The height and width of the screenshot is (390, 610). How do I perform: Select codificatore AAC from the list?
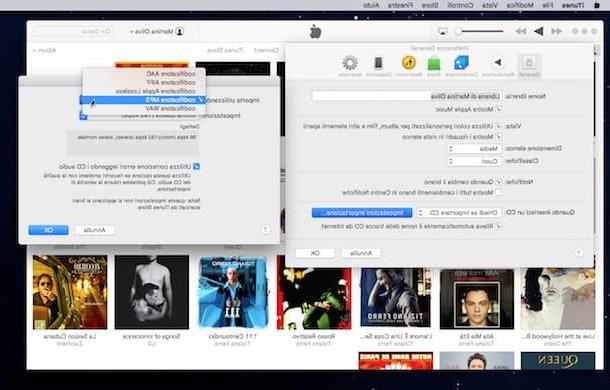pyautogui.click(x=144, y=74)
